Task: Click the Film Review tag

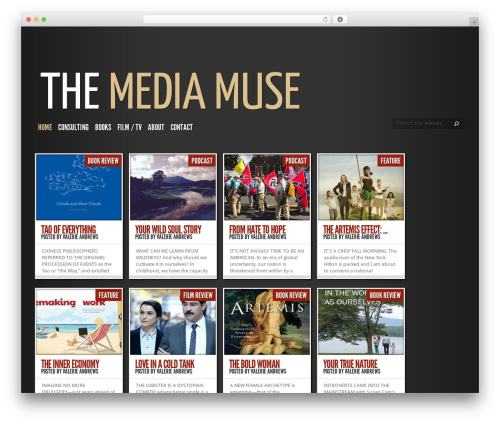Action: (198, 295)
